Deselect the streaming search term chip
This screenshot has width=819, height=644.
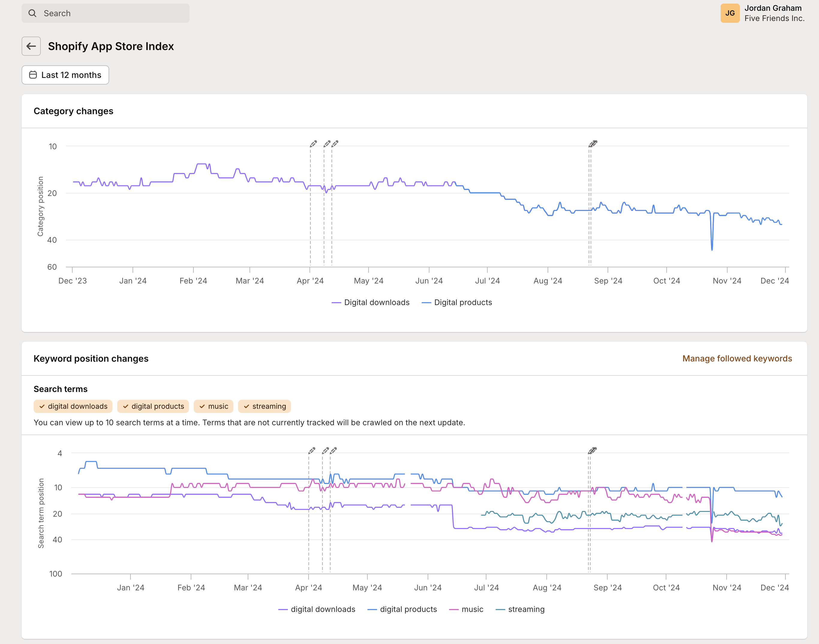tap(264, 406)
